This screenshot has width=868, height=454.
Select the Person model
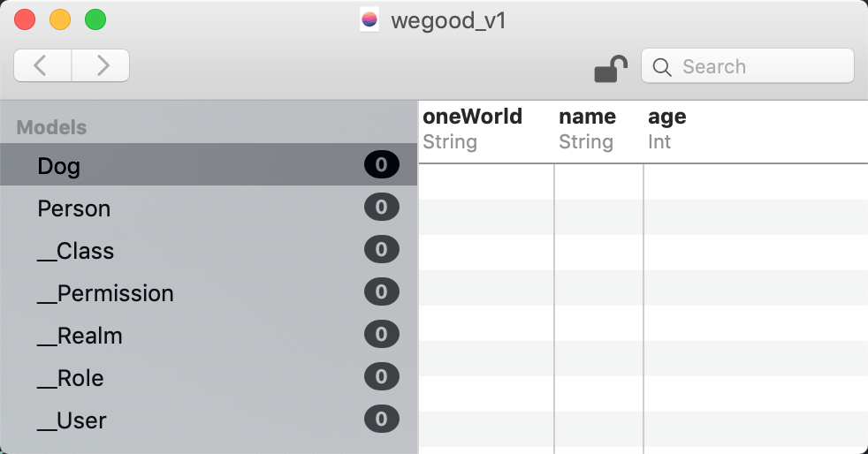(x=74, y=208)
